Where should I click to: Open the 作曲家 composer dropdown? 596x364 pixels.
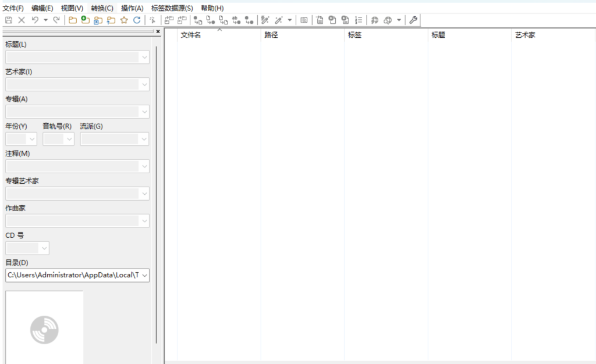click(x=144, y=222)
